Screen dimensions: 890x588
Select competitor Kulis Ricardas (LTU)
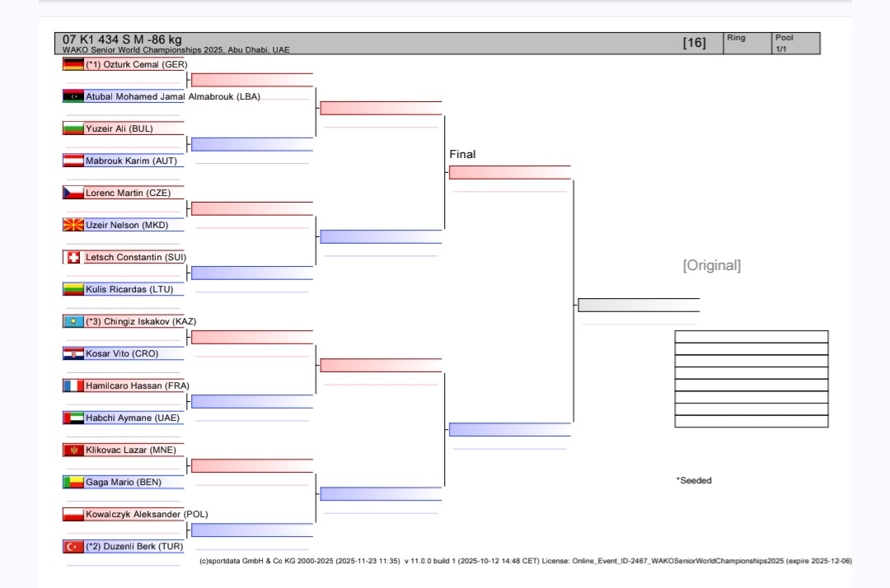129,290
